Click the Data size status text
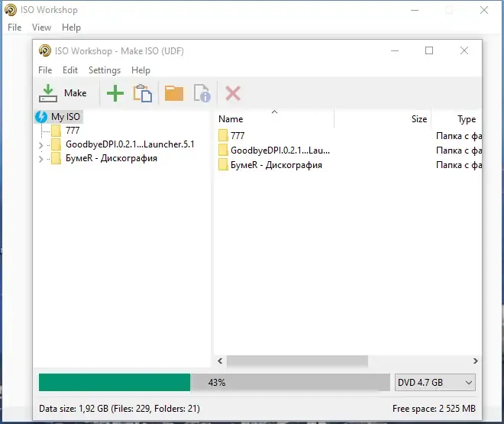The image size is (504, 424). pyautogui.click(x=119, y=409)
